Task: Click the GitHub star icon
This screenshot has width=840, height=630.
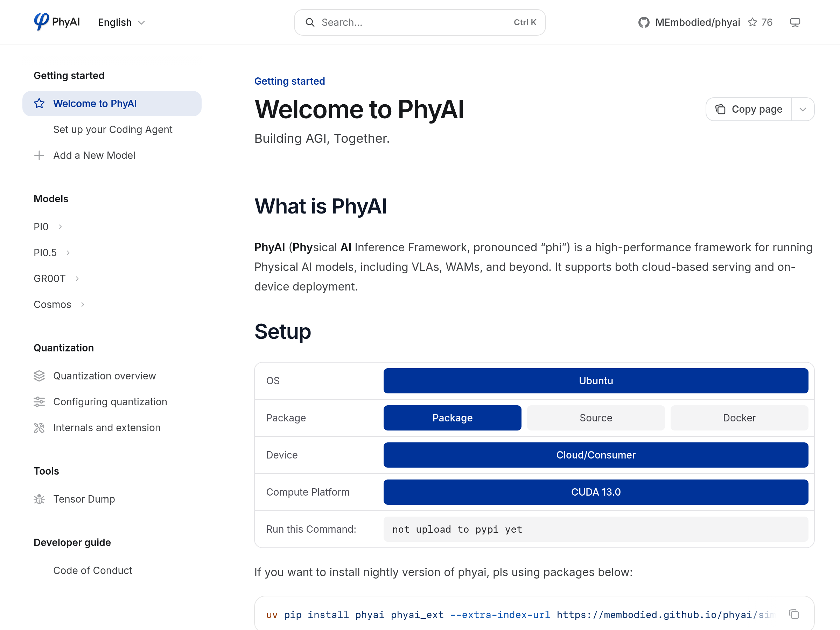Action: click(x=752, y=22)
